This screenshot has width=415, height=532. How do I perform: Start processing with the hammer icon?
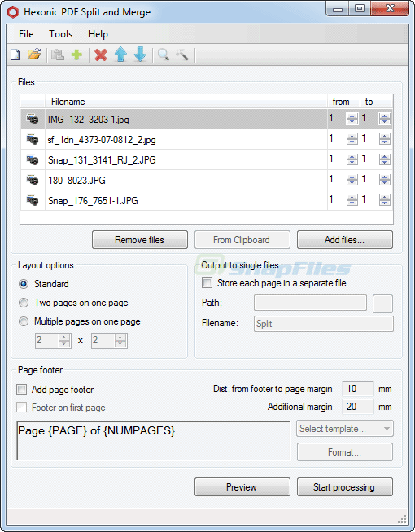click(182, 55)
